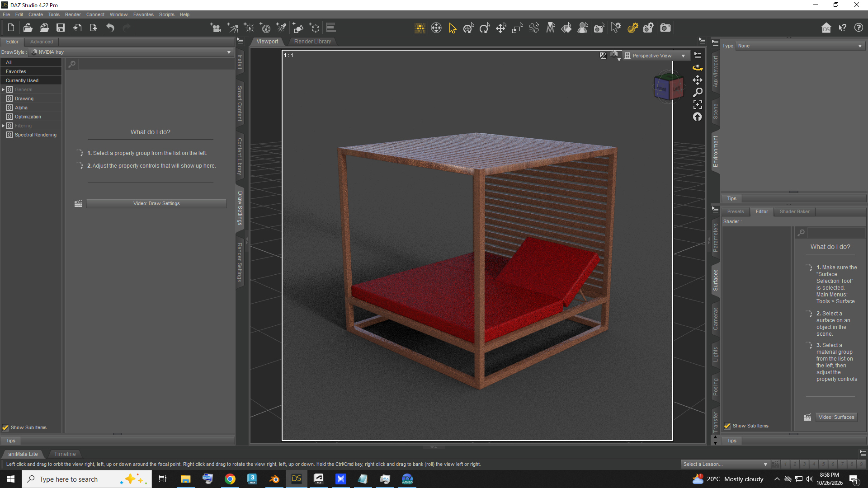This screenshot has width=868, height=488.
Task: Click the Surfaces pane search field
Action: coord(836,233)
